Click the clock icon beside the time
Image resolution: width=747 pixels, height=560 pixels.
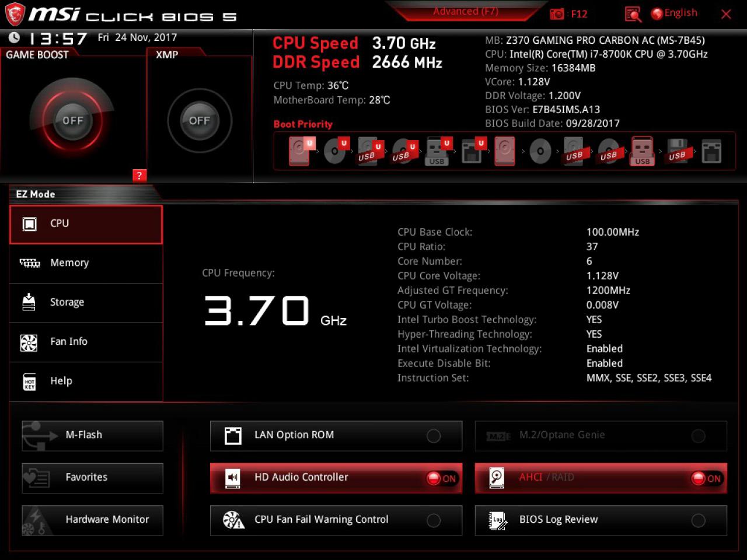coord(14,38)
